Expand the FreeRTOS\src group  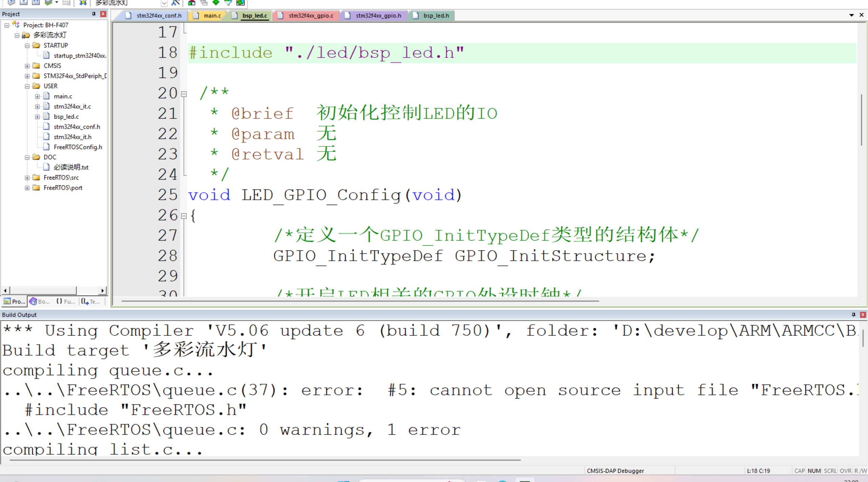pyautogui.click(x=27, y=178)
